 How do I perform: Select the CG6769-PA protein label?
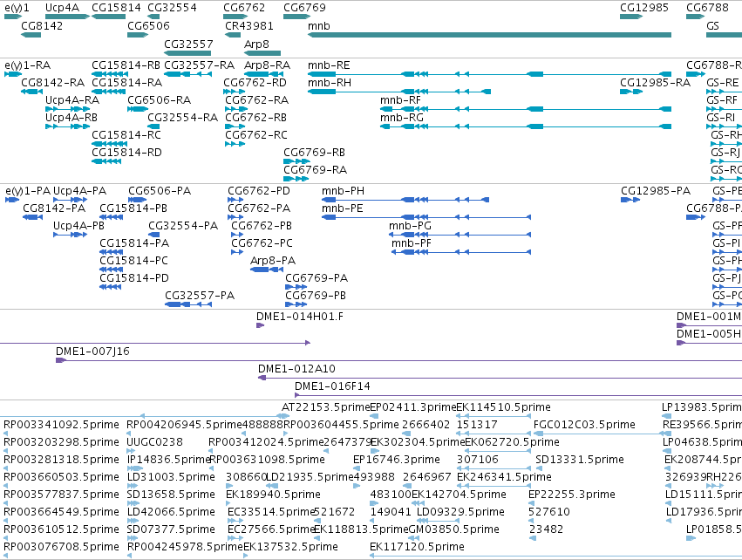(317, 278)
